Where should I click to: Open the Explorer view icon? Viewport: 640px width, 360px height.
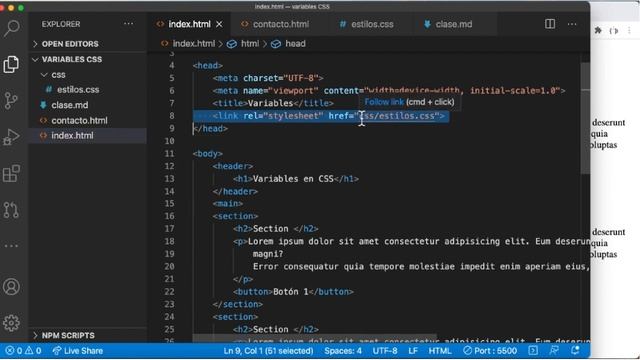(11, 64)
